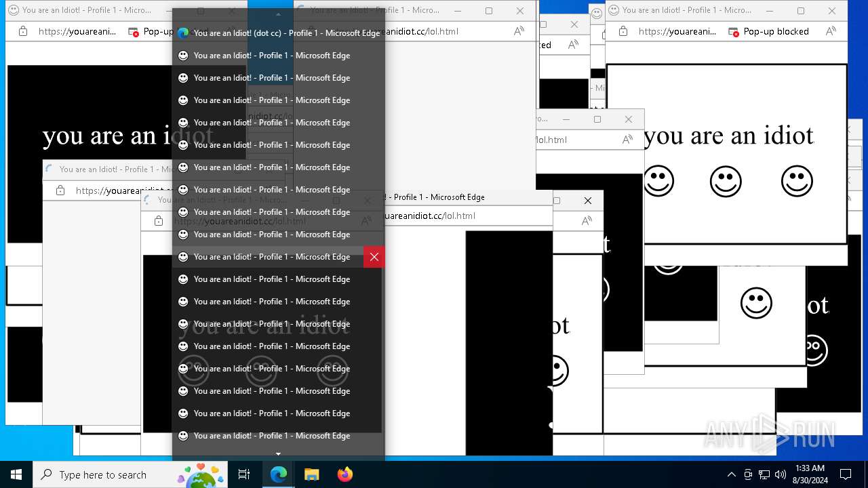This screenshot has width=868, height=488.
Task: Click the last smiley in top-right idiot page
Action: (x=797, y=181)
